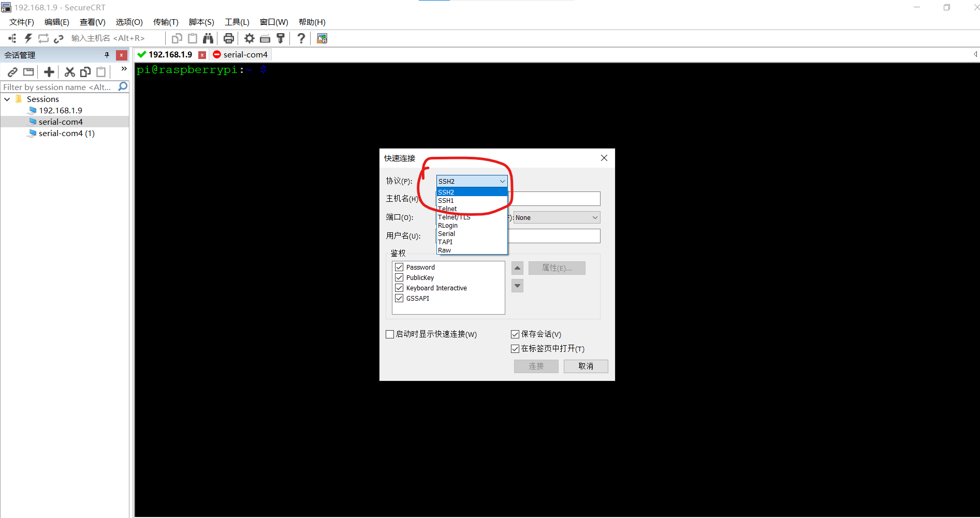Enable show quick connect on startup checkbox

(390, 334)
